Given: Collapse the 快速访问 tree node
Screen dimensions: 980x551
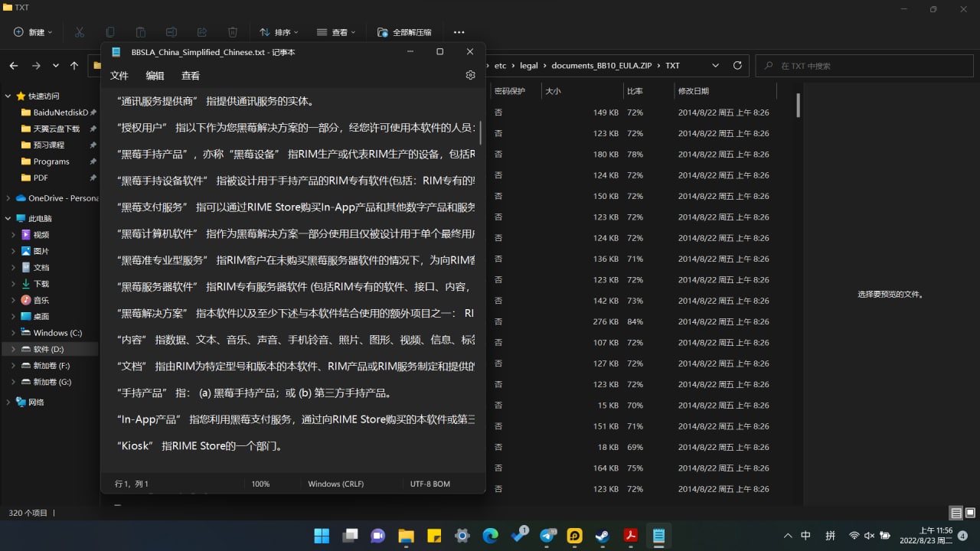Looking at the screenshot, I should [x=8, y=96].
